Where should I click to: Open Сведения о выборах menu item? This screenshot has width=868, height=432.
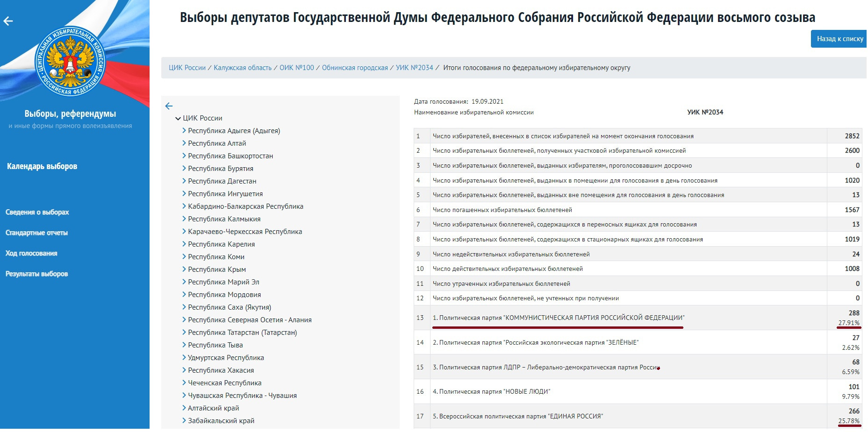(x=37, y=212)
